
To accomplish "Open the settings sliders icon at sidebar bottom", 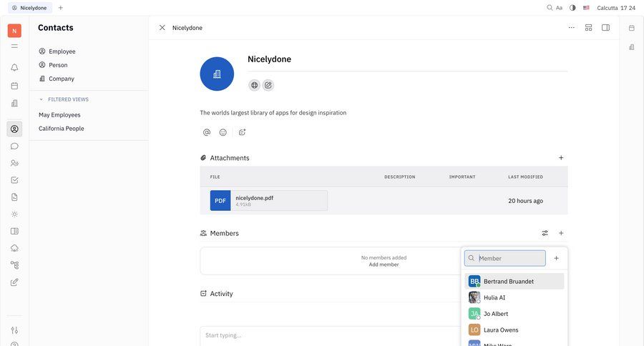I will pos(14,330).
